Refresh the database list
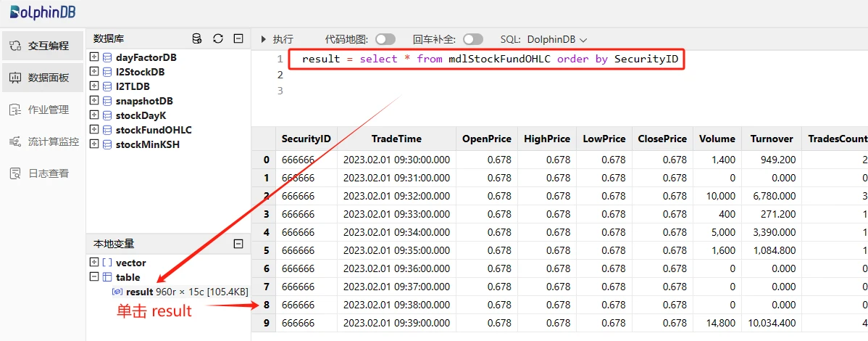Screen dimensions: 868x341 pyautogui.click(x=217, y=38)
